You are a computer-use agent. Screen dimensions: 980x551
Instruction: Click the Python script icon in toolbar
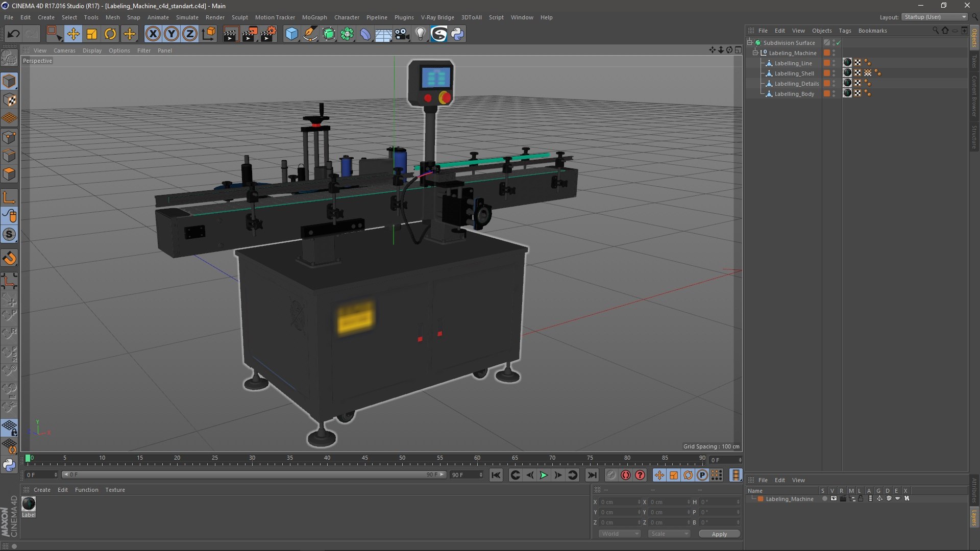457,34
